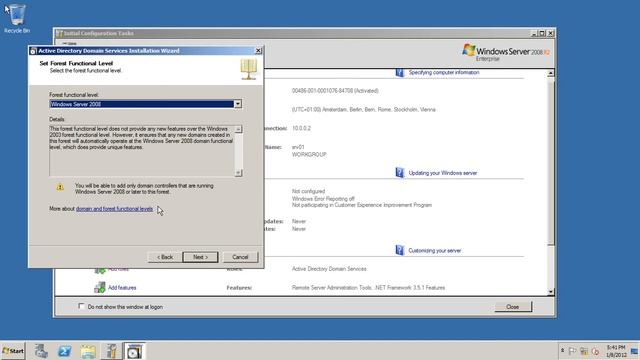640x360 pixels.
Task: Click the Add features icon
Action: point(100,287)
